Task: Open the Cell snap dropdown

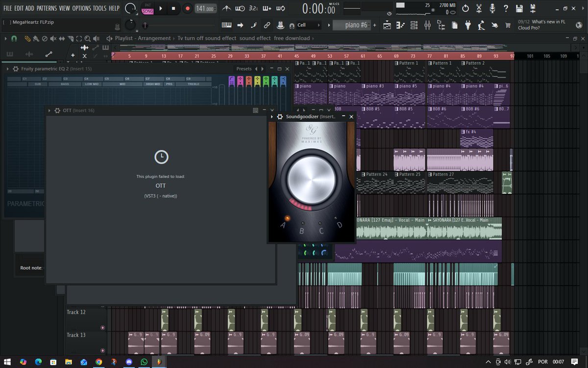Action: pyautogui.click(x=309, y=25)
